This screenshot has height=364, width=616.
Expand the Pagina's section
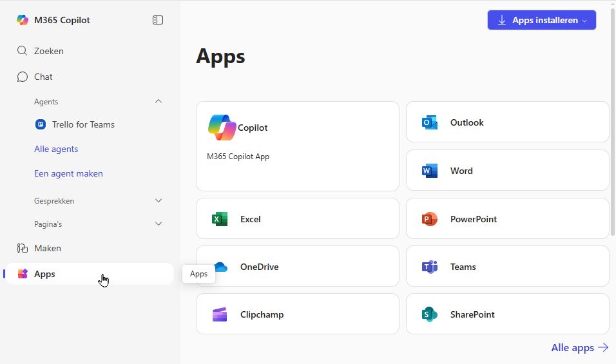159,224
